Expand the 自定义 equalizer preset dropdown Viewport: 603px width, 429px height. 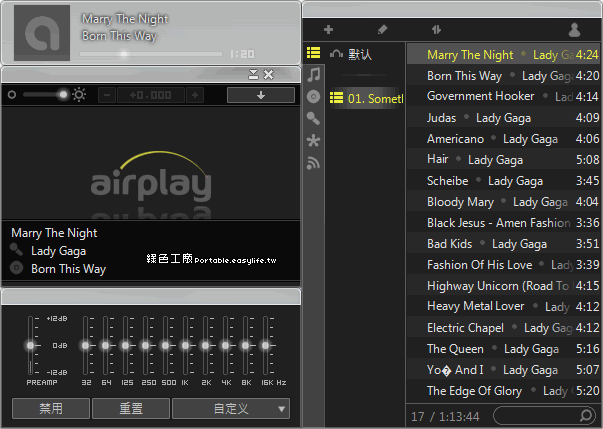pos(231,408)
